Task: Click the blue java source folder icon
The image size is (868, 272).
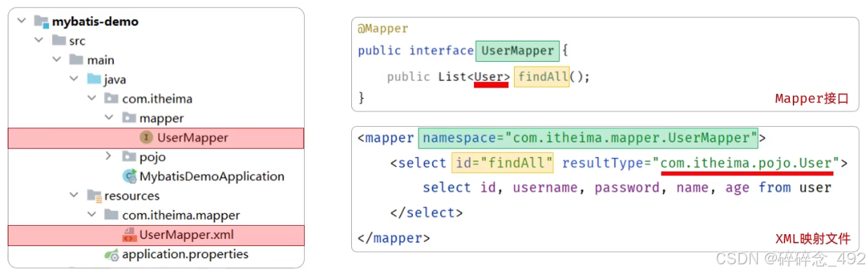Action: (x=94, y=80)
